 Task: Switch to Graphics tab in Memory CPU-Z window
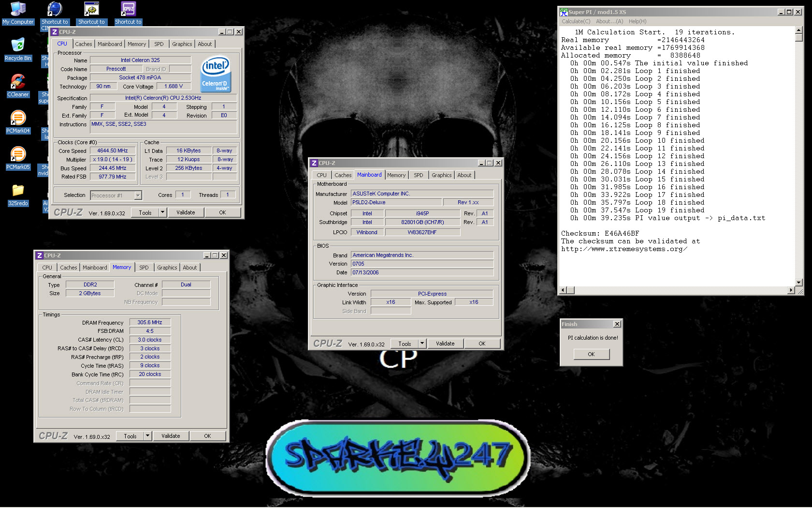point(167,268)
